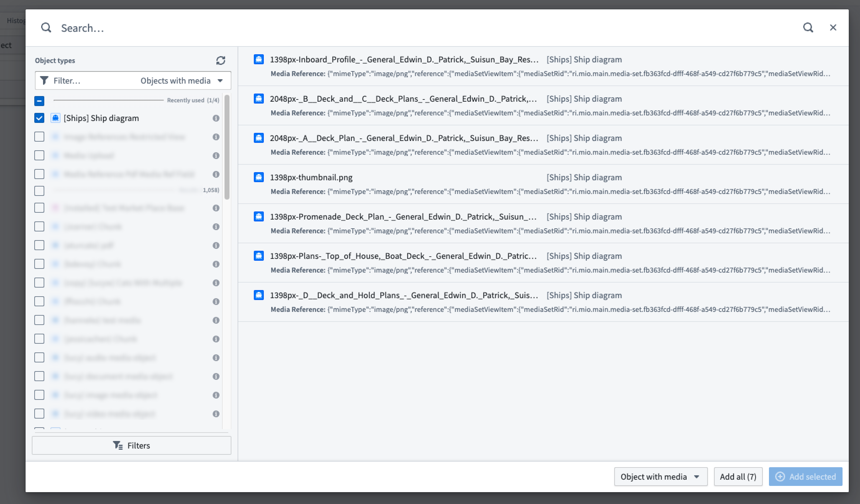Click ship icon of Inboard_Profile result
Screen dimensions: 860x504
click(259, 59)
